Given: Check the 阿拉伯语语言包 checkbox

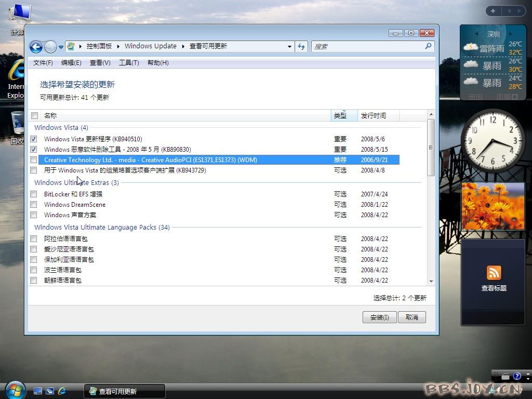Looking at the screenshot, I should (x=34, y=239).
